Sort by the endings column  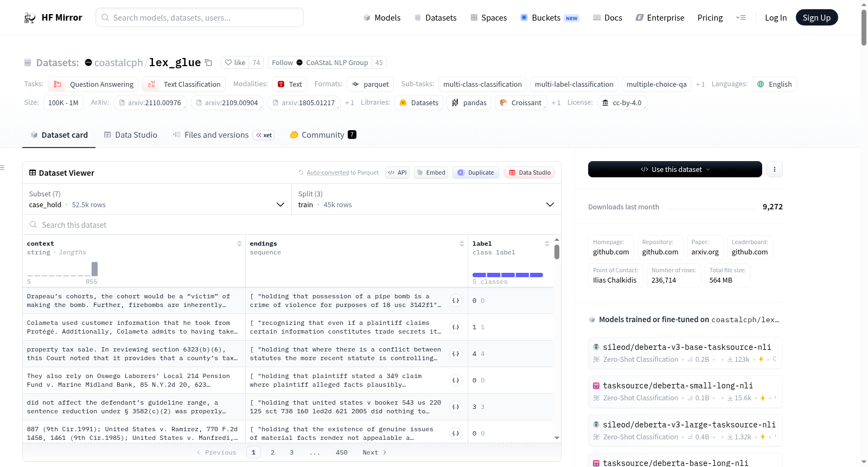462,244
